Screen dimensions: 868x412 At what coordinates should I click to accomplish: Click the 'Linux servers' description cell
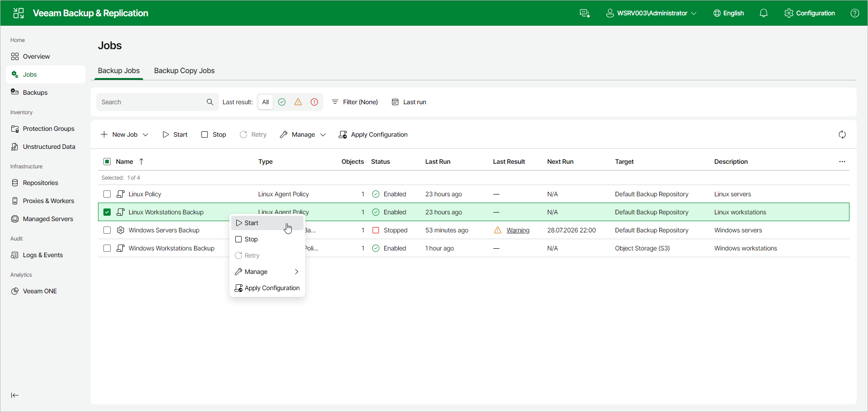tap(733, 194)
